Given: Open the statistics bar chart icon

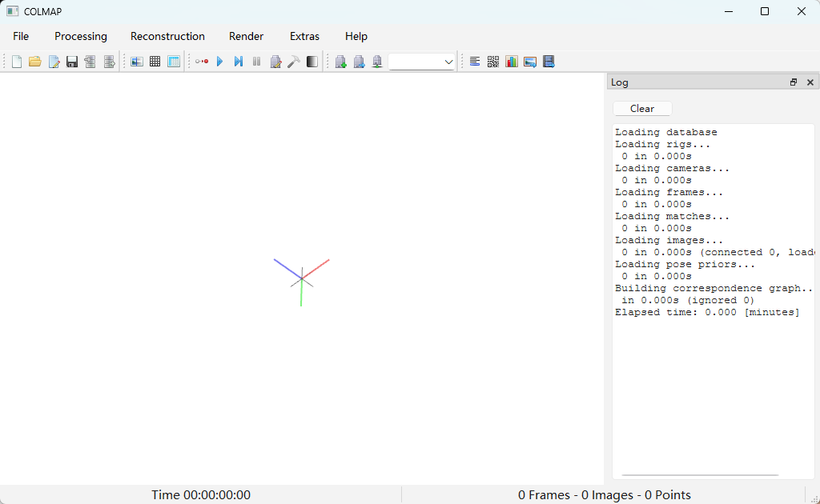Looking at the screenshot, I should tap(512, 62).
